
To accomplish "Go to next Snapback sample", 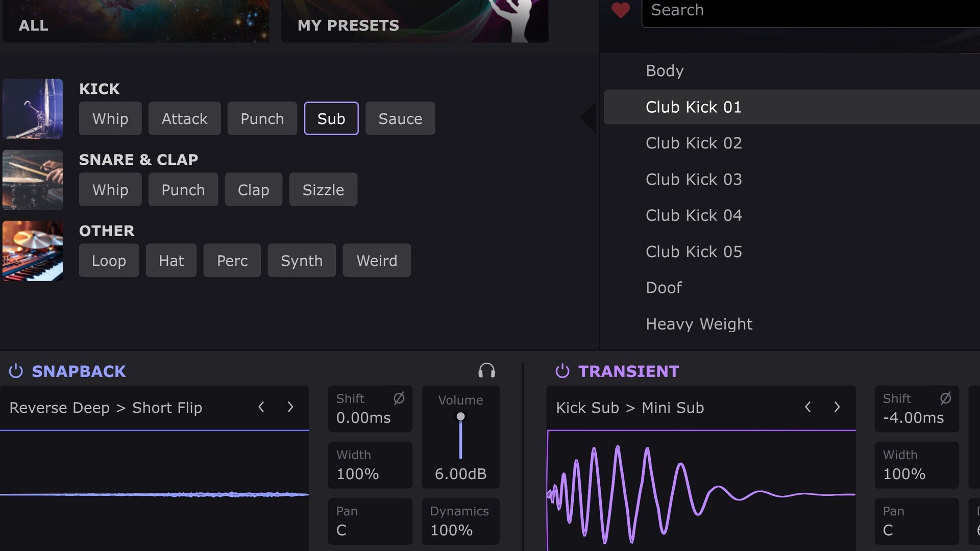I will coord(290,407).
